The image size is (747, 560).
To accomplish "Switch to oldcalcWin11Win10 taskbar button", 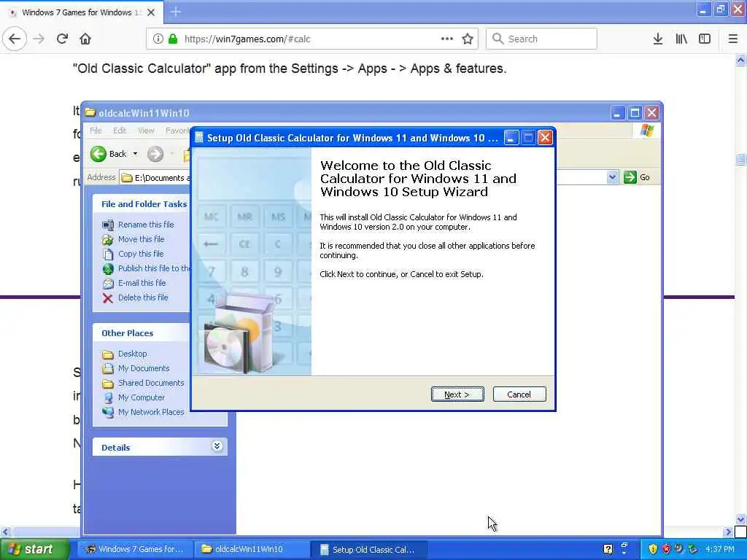I will [x=251, y=550].
